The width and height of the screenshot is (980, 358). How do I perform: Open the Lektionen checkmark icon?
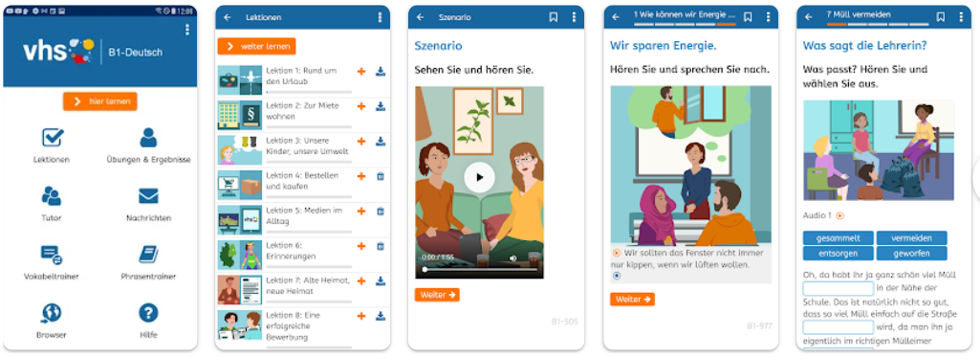click(x=52, y=137)
